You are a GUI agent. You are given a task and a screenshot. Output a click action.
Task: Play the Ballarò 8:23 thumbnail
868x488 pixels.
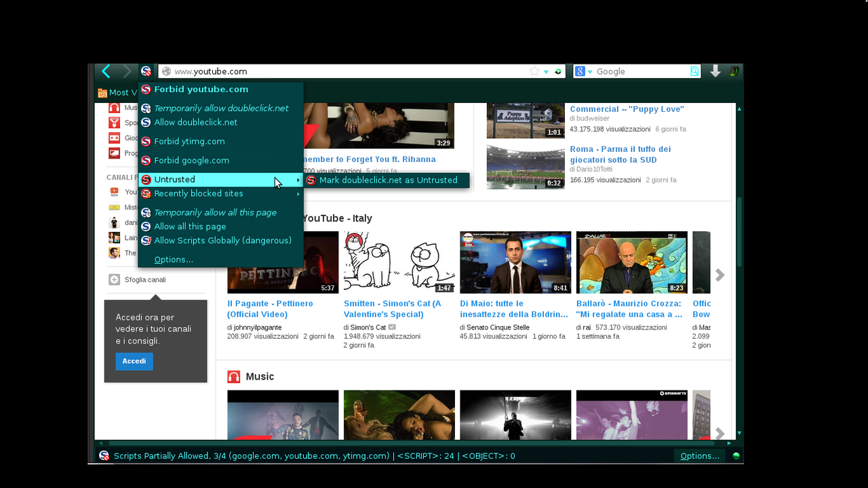(632, 262)
